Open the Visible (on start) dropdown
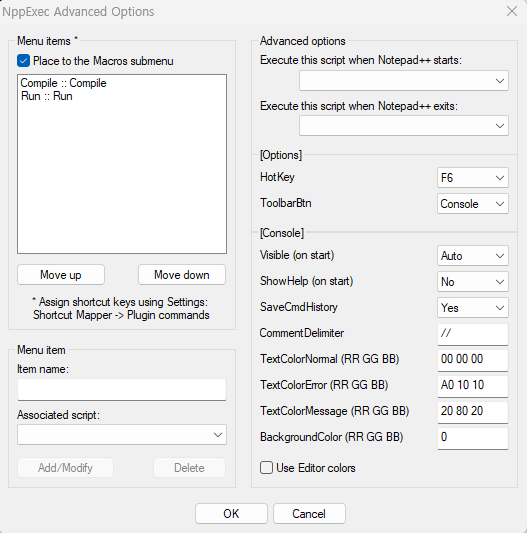Screen dimensions: 527x533 click(473, 256)
